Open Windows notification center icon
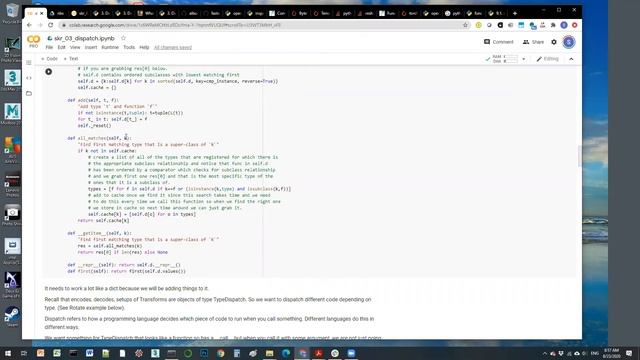The height and width of the screenshot is (360, 640). pyautogui.click(x=629, y=353)
